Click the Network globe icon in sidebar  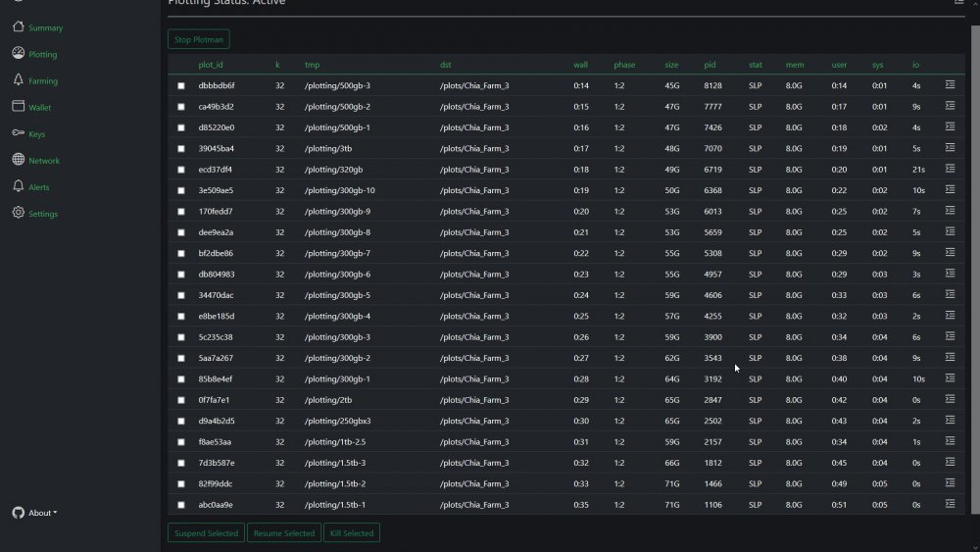(18, 160)
